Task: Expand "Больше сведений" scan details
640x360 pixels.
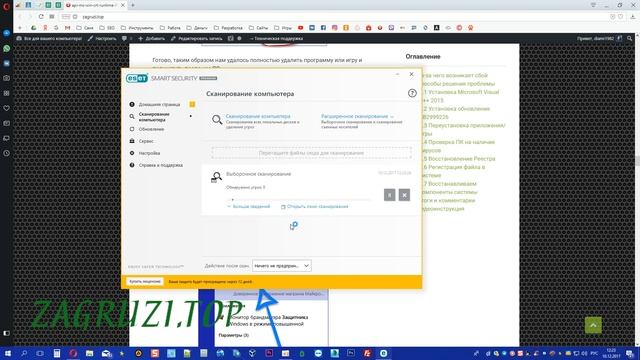Action: 249,207
